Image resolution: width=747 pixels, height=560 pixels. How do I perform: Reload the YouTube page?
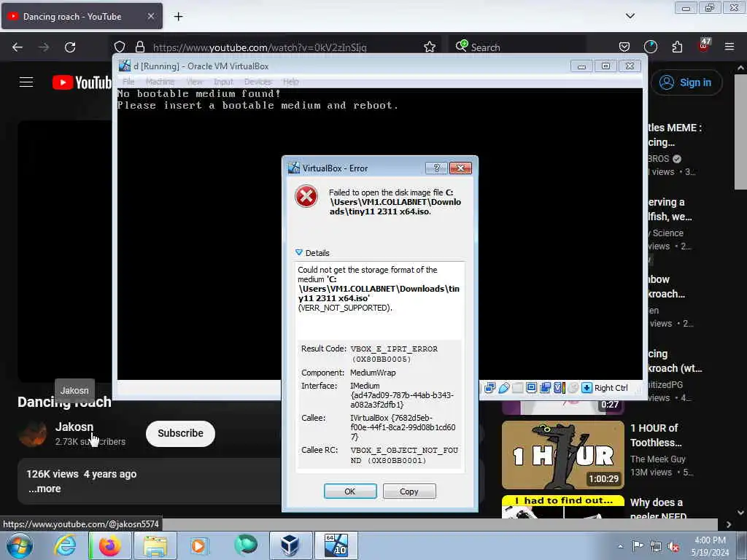tap(70, 47)
